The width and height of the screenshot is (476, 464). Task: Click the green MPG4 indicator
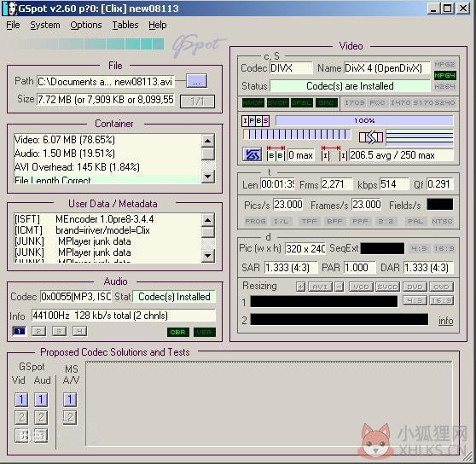[x=444, y=75]
